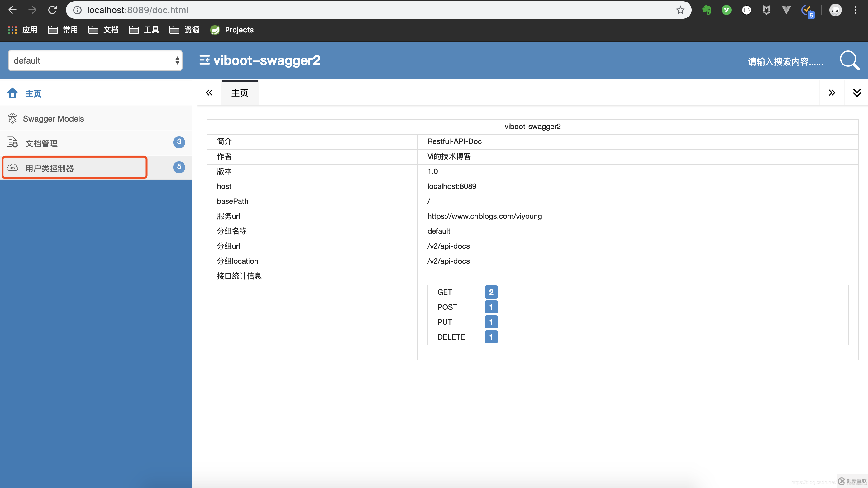
Task: Click the API cloud icon in sidebar
Action: point(12,168)
